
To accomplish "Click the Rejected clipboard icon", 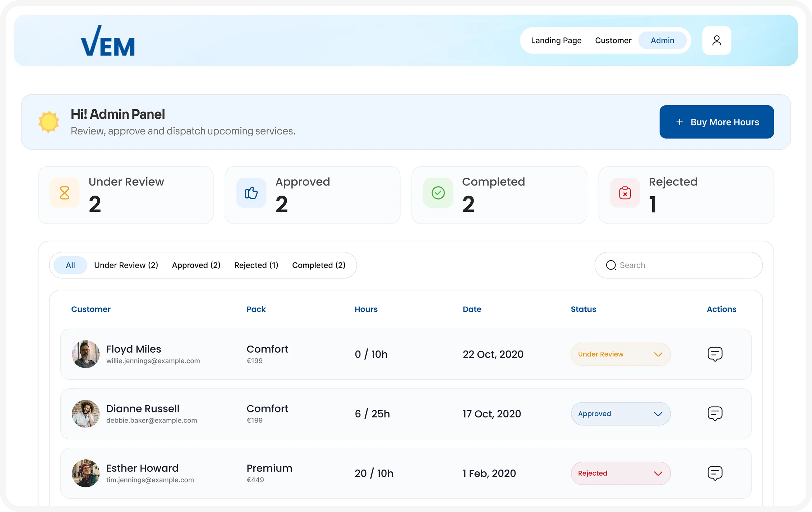I will coord(625,193).
